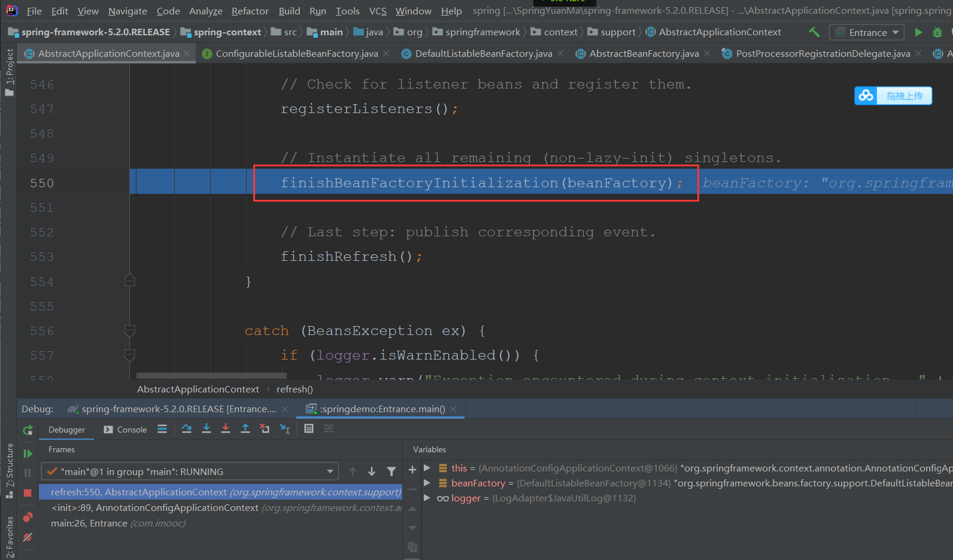Select the <init>:89 AnnotationConfigApplicationContext frame
Viewport: 953px width, 560px height.
[x=221, y=507]
